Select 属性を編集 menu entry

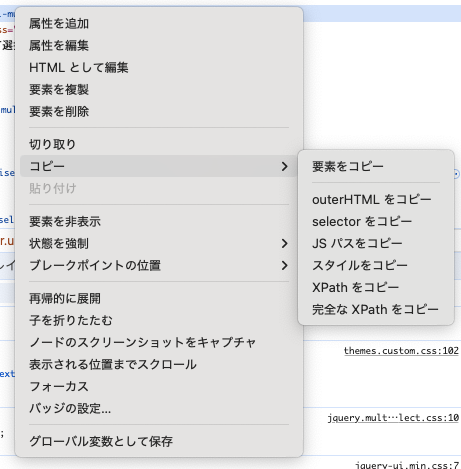pyautogui.click(x=159, y=46)
